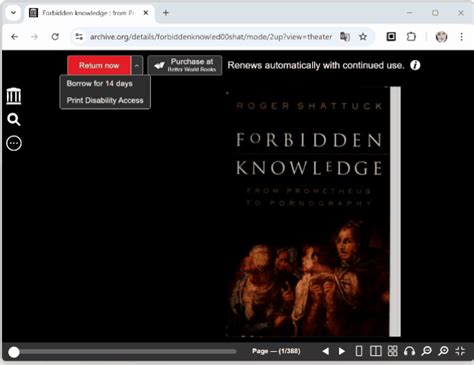
Task: Zoom out of the book page
Action: click(426, 351)
